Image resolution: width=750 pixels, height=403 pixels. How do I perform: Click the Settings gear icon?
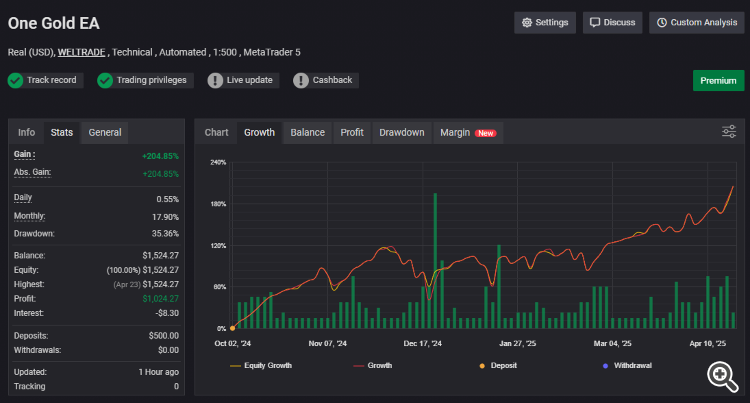coord(527,22)
